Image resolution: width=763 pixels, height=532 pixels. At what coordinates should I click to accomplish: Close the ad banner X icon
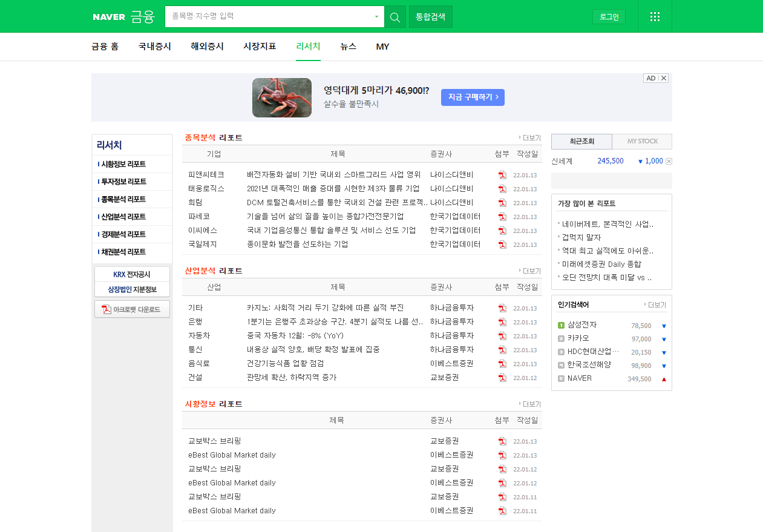pos(664,78)
